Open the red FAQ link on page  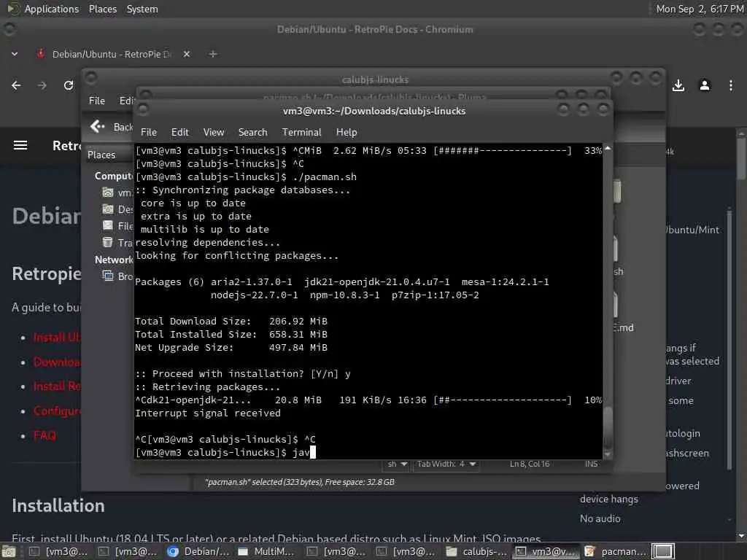44,435
